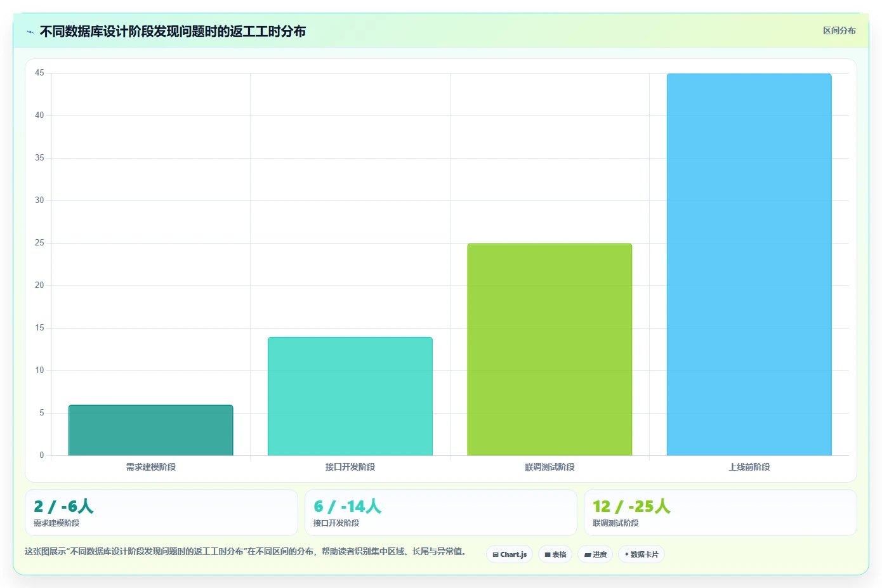This screenshot has width=882, height=588.
Task: Open the "6 / -14人" data card
Action: point(441,513)
